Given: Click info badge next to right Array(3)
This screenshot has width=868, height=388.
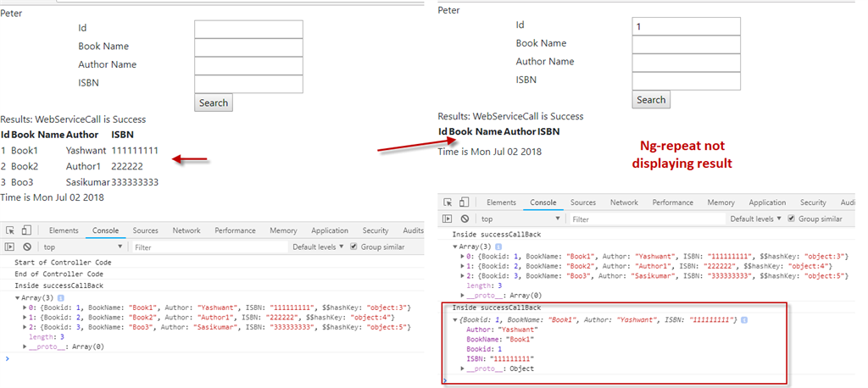Looking at the screenshot, I should coord(498,247).
